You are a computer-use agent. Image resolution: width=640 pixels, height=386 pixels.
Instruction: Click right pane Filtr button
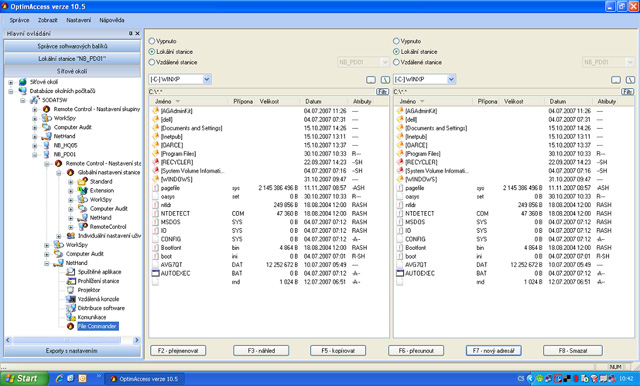(x=627, y=91)
